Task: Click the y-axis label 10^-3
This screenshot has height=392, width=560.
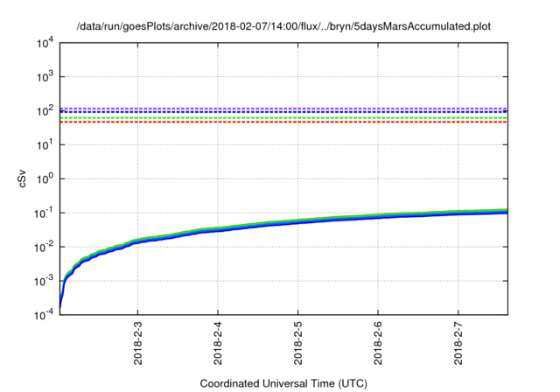Action: coord(44,281)
